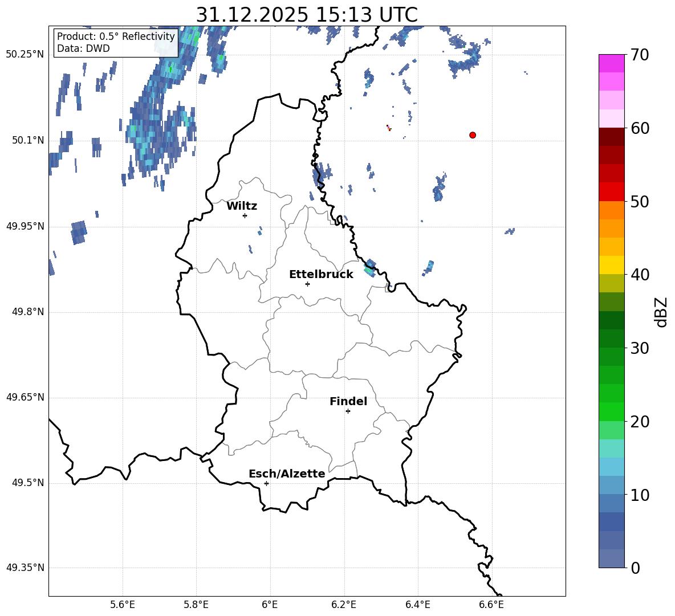Screen dimensions: 675x616
Task: Click the cross marker under Findel
Action: point(348,411)
